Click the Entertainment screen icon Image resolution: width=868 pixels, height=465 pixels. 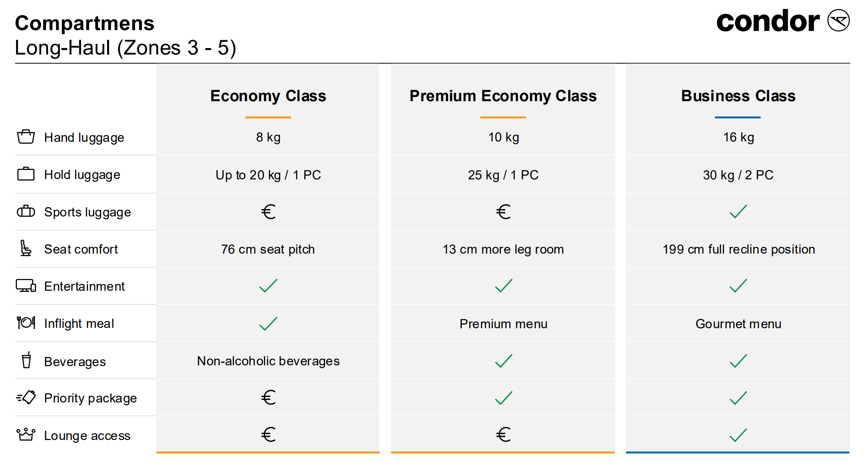point(26,286)
